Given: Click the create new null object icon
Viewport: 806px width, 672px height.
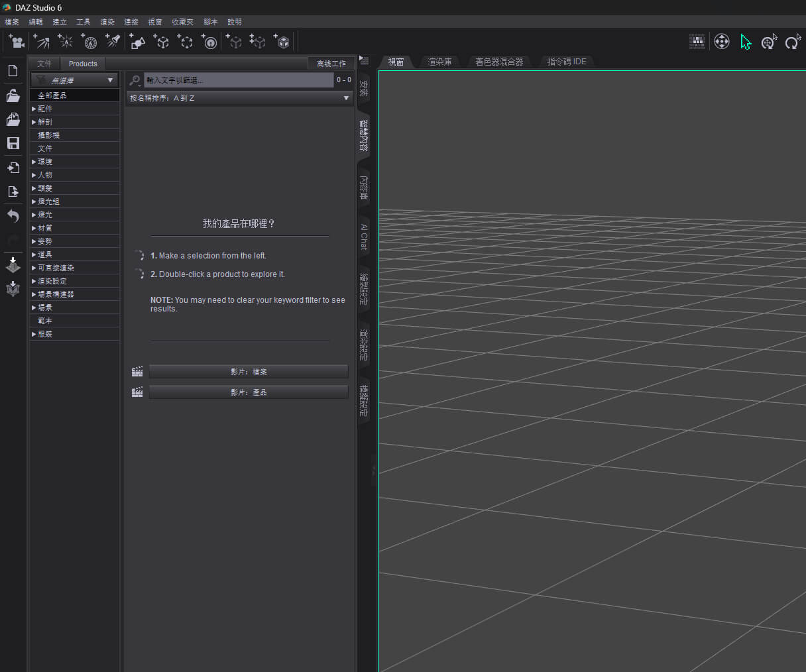Looking at the screenshot, I should click(x=161, y=42).
